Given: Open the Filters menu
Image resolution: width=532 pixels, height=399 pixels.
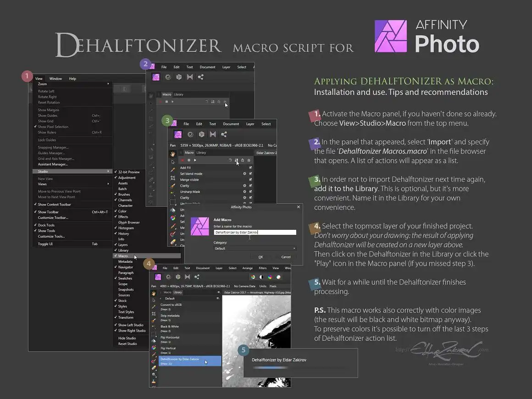Looking at the screenshot, I should pyautogui.click(x=263, y=268).
